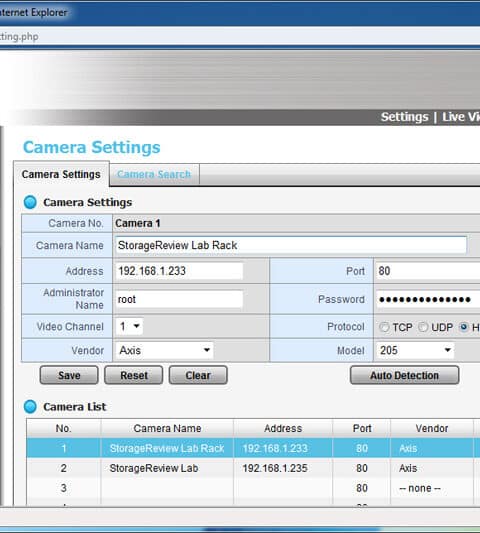
Task: Click the 'Port' column header in camera list
Action: click(362, 428)
